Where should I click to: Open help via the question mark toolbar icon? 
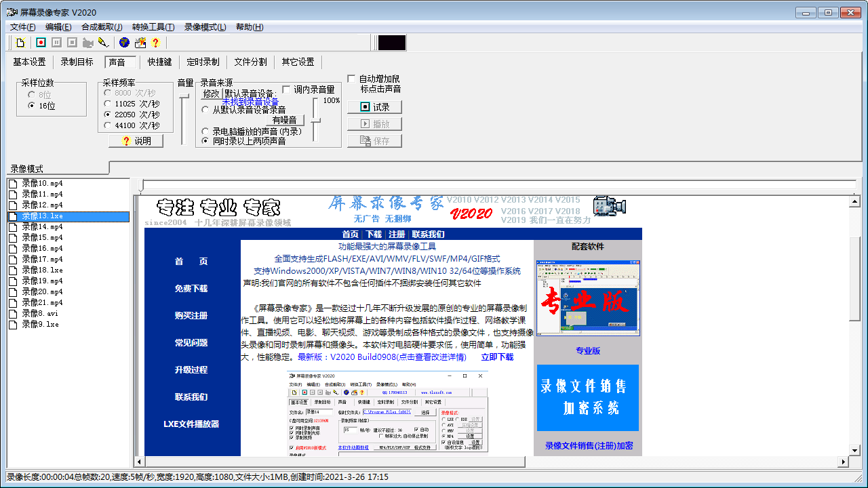(x=156, y=42)
